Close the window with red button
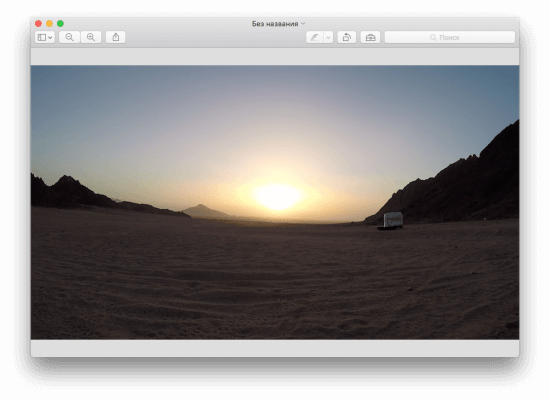550x401 pixels. pyautogui.click(x=38, y=24)
